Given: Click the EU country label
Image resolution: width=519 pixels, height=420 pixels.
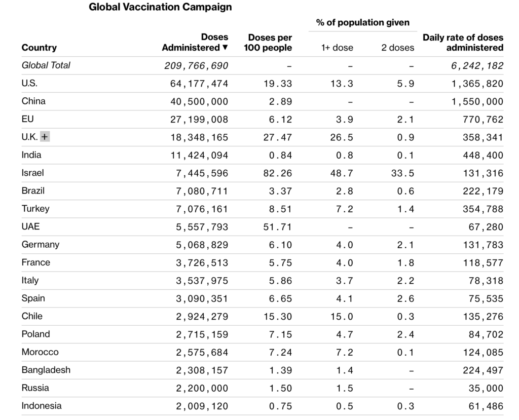Looking at the screenshot, I should point(27,119).
